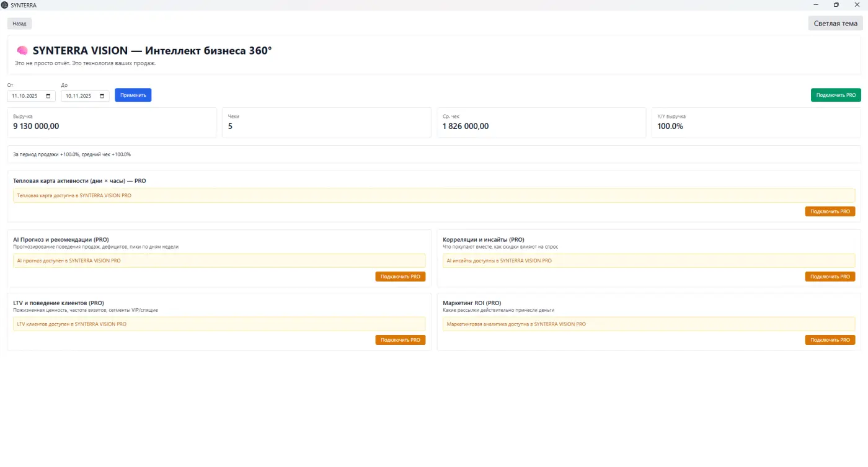Click the calendar icon in the "От" date field
The height and width of the screenshot is (467, 868).
48,96
